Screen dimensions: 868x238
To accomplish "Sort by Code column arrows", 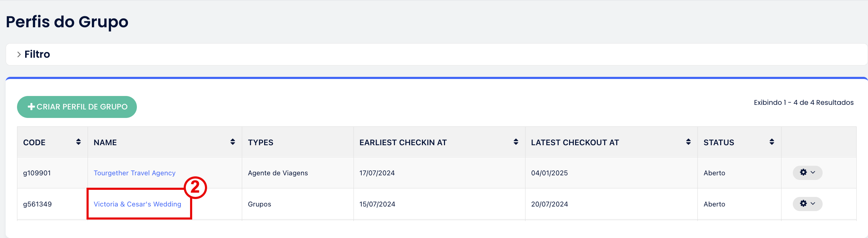I will coord(78,142).
